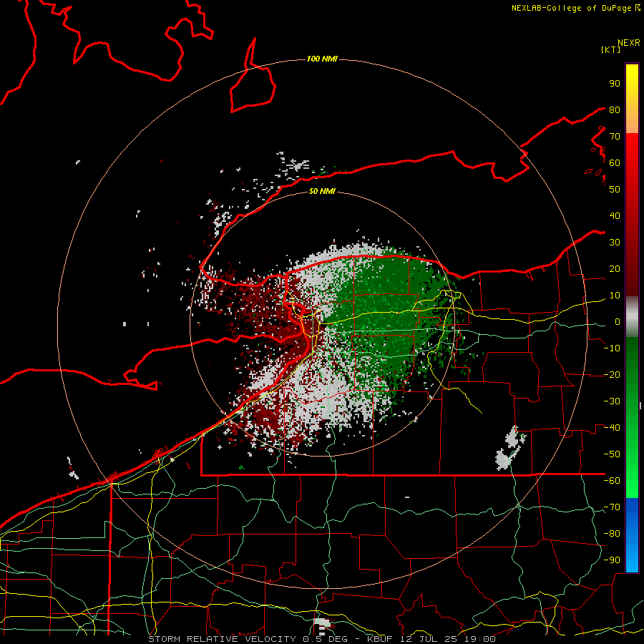Click the 80 value on the velocity scale

(615, 109)
